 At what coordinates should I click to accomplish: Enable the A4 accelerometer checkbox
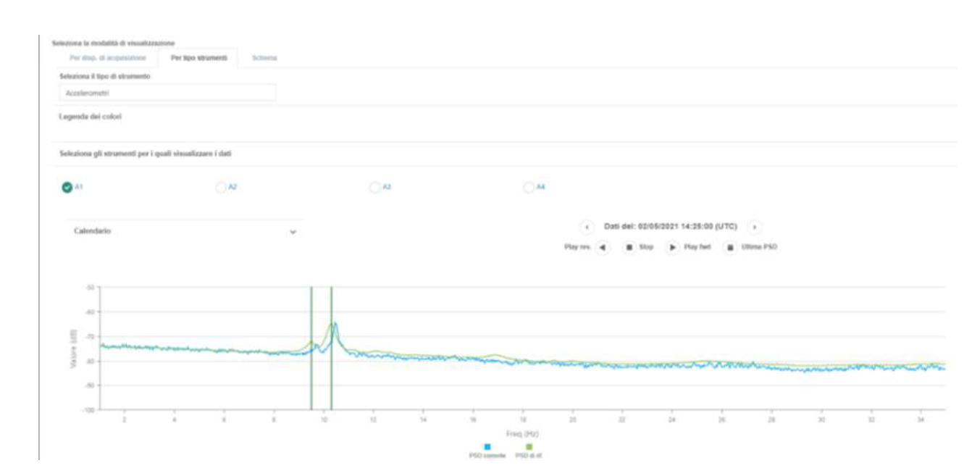coord(528,187)
